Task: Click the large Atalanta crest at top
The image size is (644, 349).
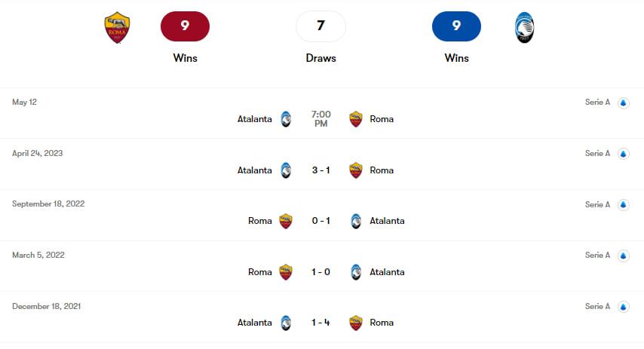Action: click(x=524, y=27)
